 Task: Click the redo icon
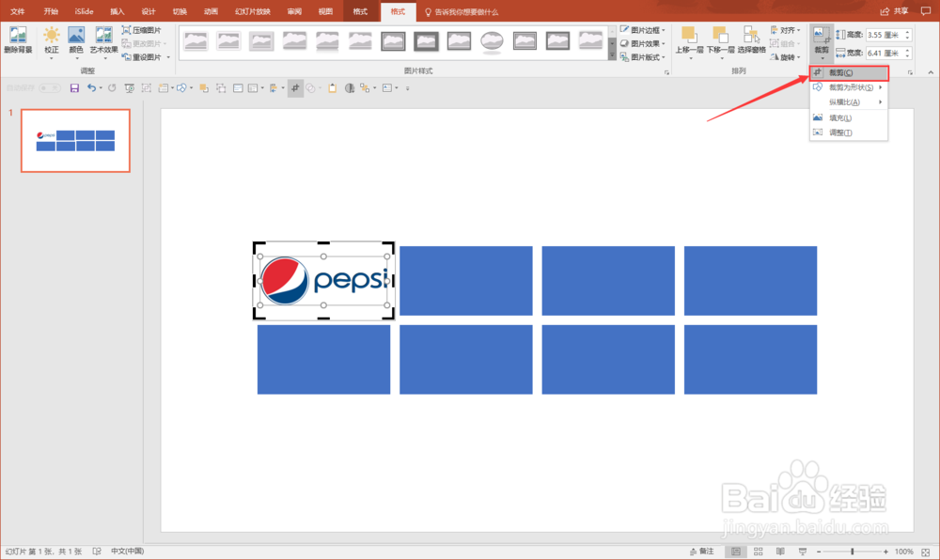[x=112, y=88]
